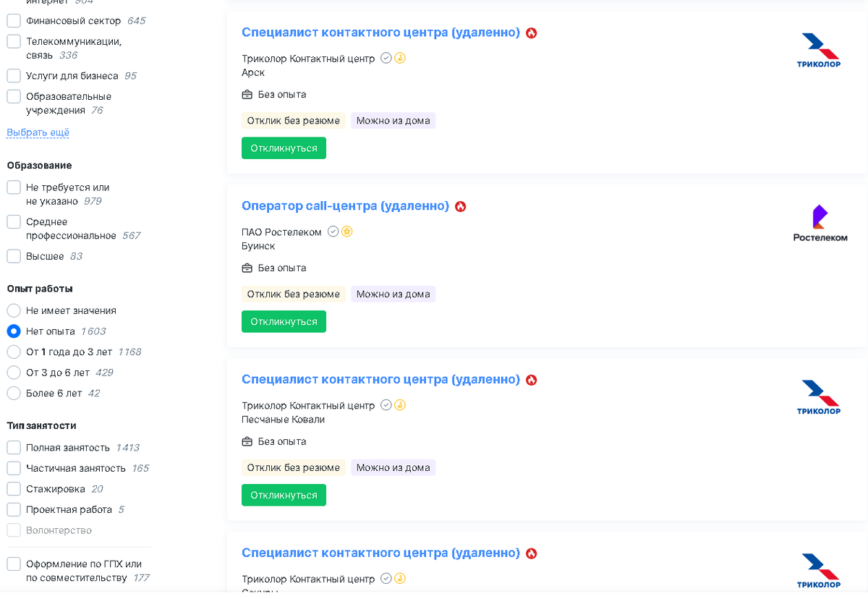Check the Частичная занятость checkbox
Screen dimensions: 868x599
click(x=14, y=468)
